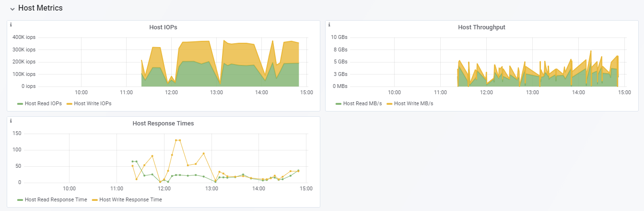Click the 0 MBs axis label
Viewport: 644px width, 211px height.
[x=340, y=87]
